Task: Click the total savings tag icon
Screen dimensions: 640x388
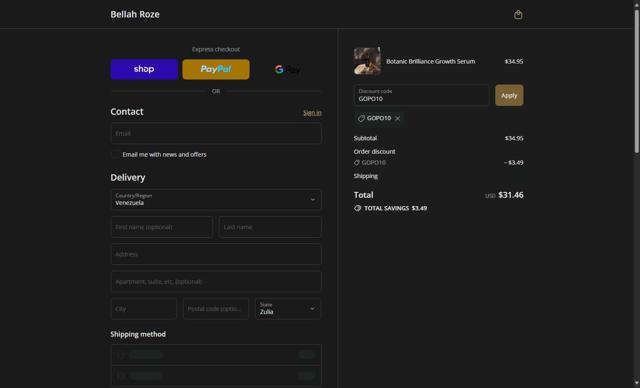Action: [x=358, y=208]
